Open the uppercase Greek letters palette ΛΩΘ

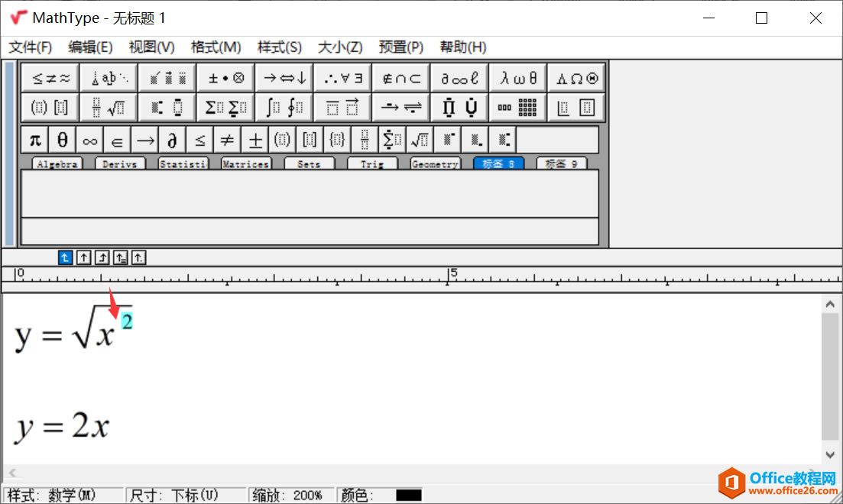(576, 76)
